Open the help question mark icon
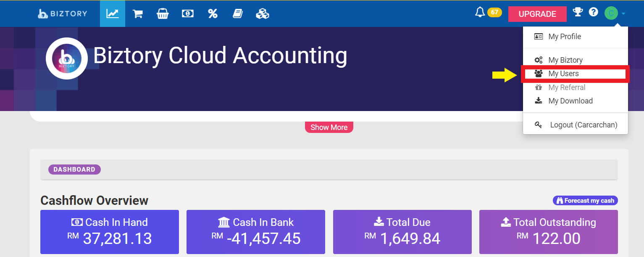Image resolution: width=644 pixels, height=257 pixels. click(x=593, y=12)
